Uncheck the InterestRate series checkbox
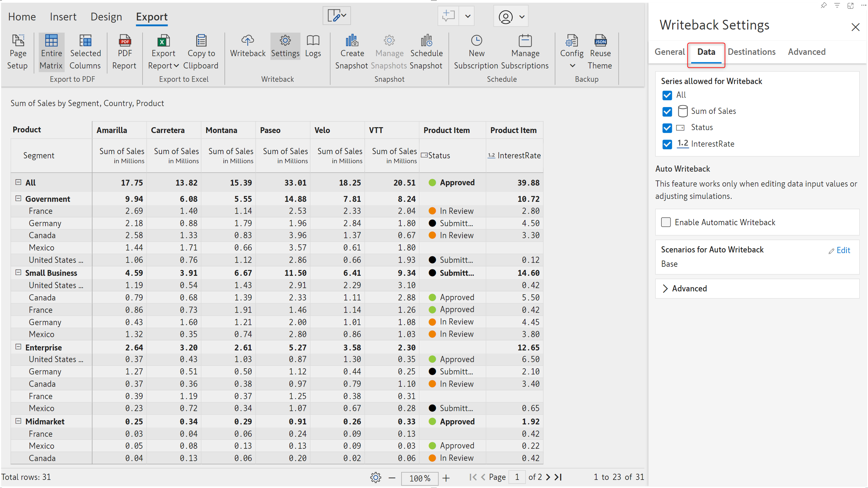Image resolution: width=868 pixels, height=488 pixels. coord(667,144)
